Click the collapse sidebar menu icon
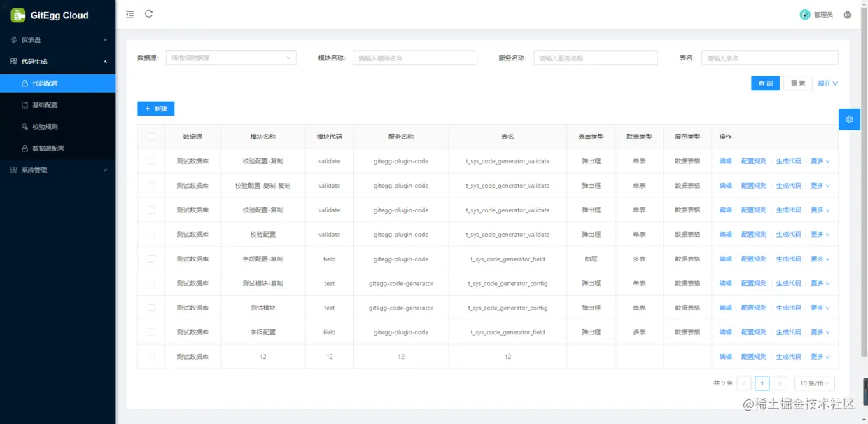This screenshot has width=868, height=424. click(129, 14)
